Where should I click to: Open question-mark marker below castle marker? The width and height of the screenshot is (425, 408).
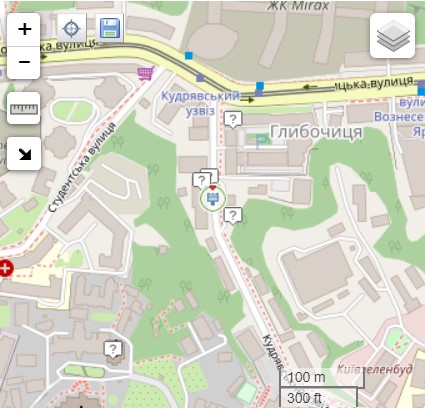point(233,216)
